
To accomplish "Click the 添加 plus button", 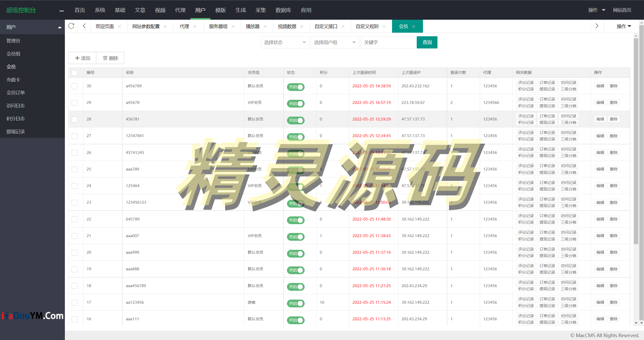I will [82, 58].
